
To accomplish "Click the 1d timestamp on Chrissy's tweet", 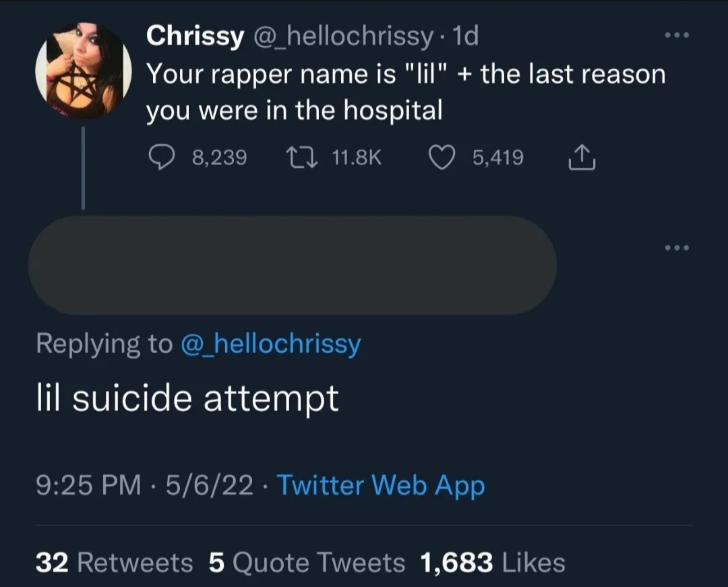I will [465, 36].
